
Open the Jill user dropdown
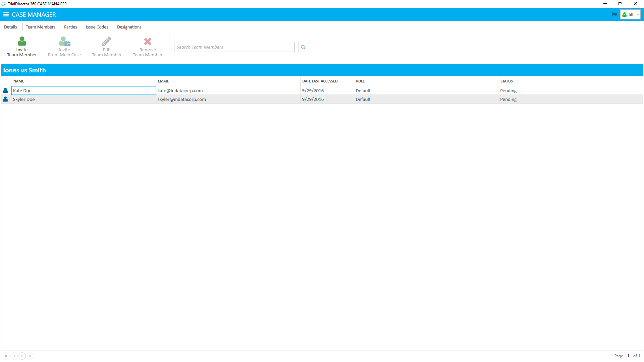point(631,14)
